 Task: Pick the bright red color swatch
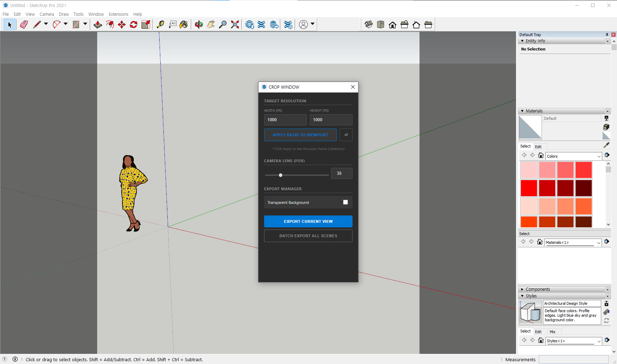coord(529,188)
